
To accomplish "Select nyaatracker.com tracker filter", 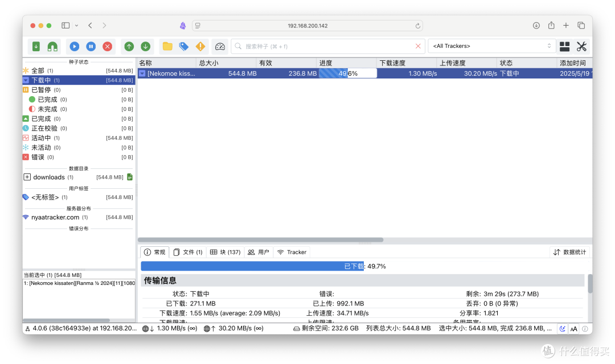I will [79, 217].
